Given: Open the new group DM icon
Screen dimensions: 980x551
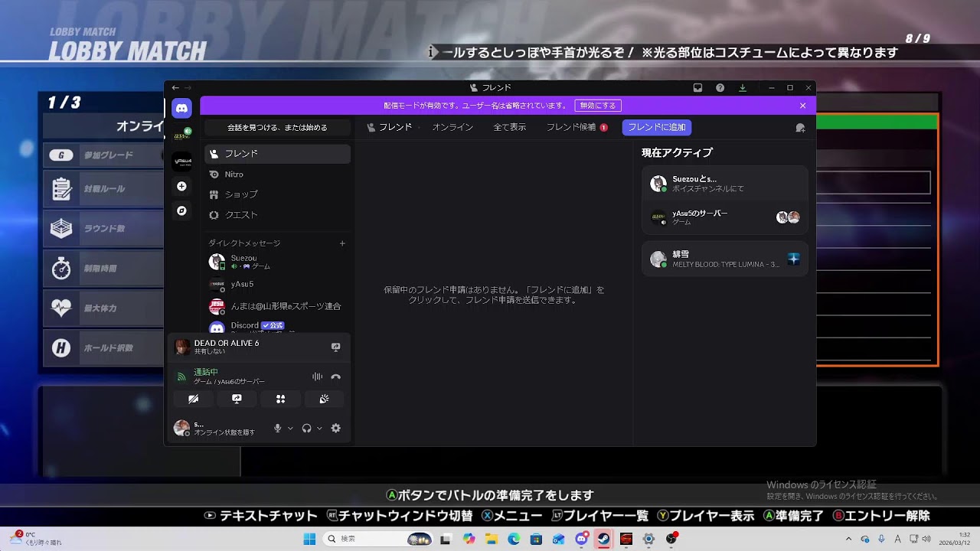Looking at the screenshot, I should (x=800, y=128).
